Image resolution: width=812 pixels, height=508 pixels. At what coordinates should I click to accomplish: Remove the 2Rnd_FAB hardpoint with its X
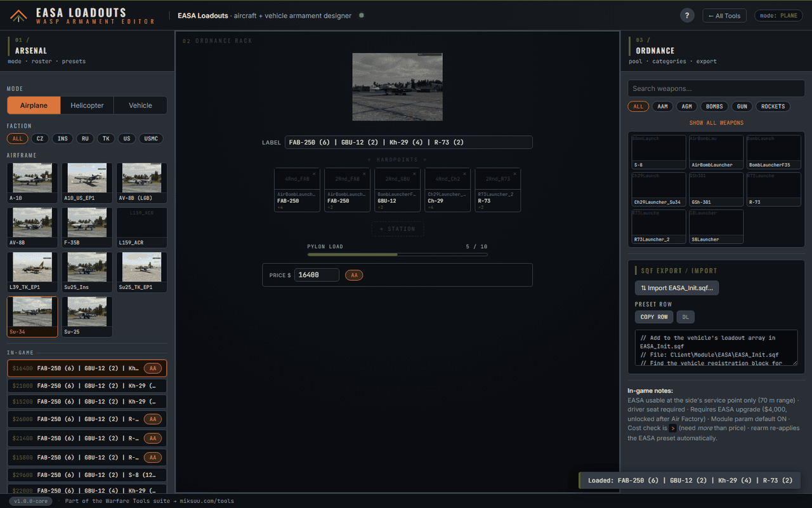point(364,173)
